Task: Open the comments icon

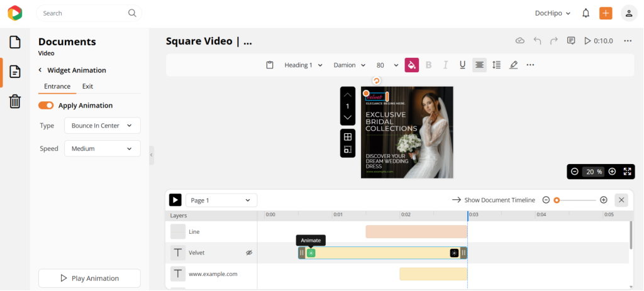Action: click(x=570, y=41)
